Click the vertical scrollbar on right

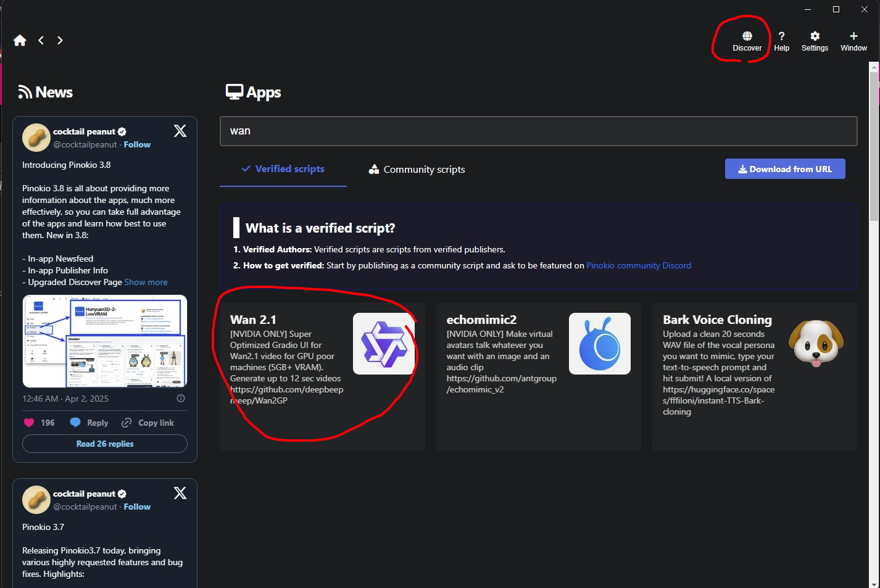(x=874, y=148)
